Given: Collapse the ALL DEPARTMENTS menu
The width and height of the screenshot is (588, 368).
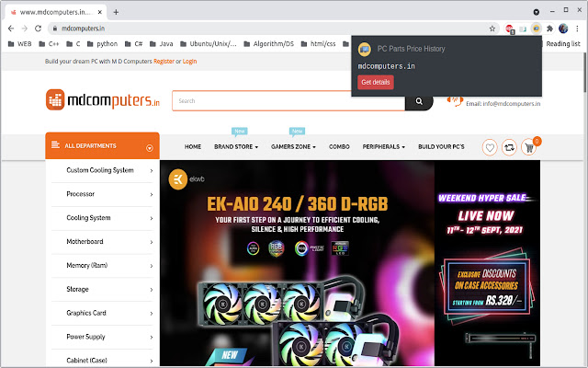Looking at the screenshot, I should click(x=102, y=145).
